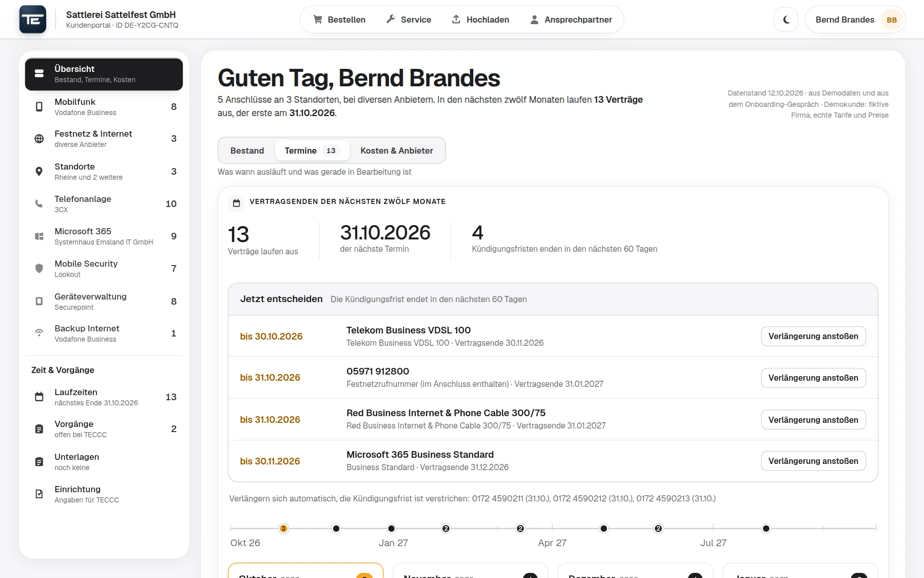Start renewal for Microsoft 365 Business Standard
The width and height of the screenshot is (924, 578).
813,461
